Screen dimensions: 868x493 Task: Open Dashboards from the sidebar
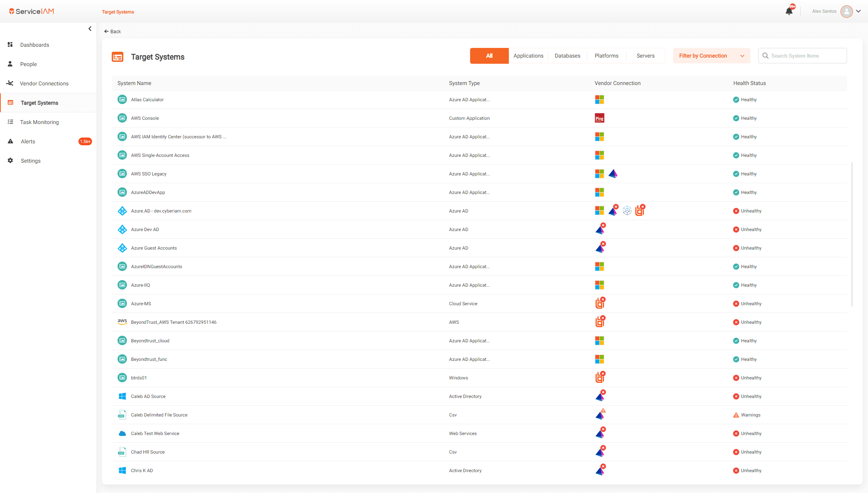point(34,45)
